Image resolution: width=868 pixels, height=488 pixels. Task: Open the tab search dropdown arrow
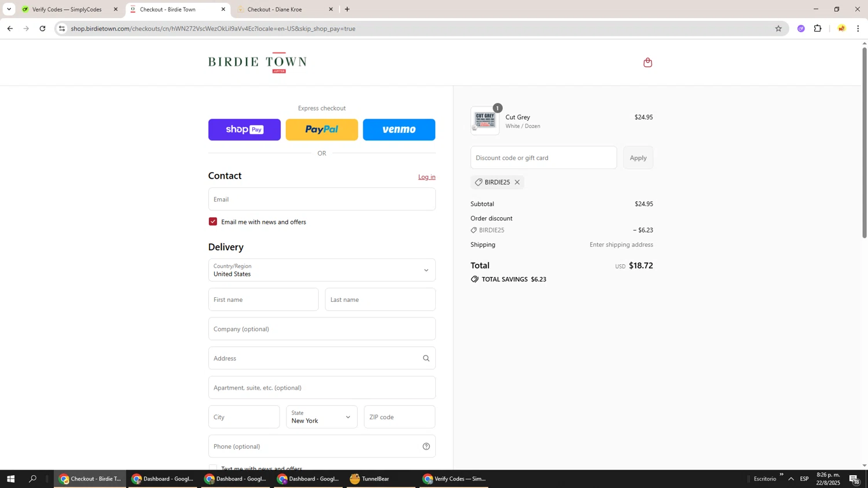(9, 9)
